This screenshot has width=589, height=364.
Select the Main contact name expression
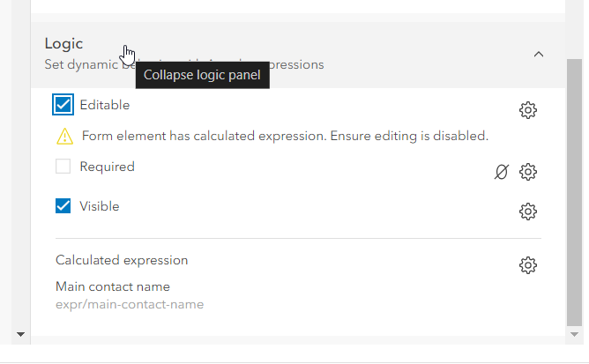[113, 286]
